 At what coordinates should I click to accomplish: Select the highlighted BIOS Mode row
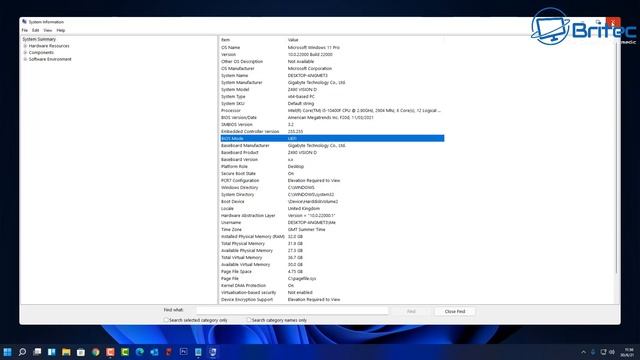click(x=332, y=138)
